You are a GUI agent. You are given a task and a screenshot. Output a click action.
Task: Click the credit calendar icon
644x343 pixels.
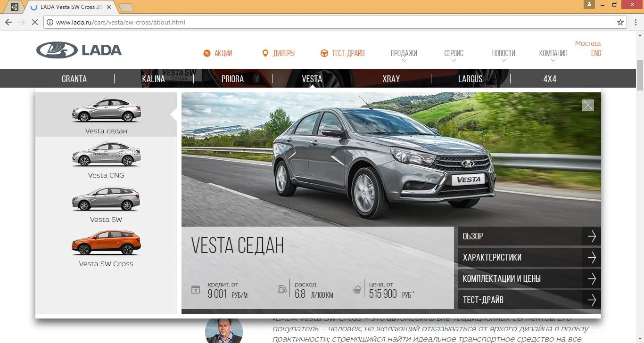196,289
